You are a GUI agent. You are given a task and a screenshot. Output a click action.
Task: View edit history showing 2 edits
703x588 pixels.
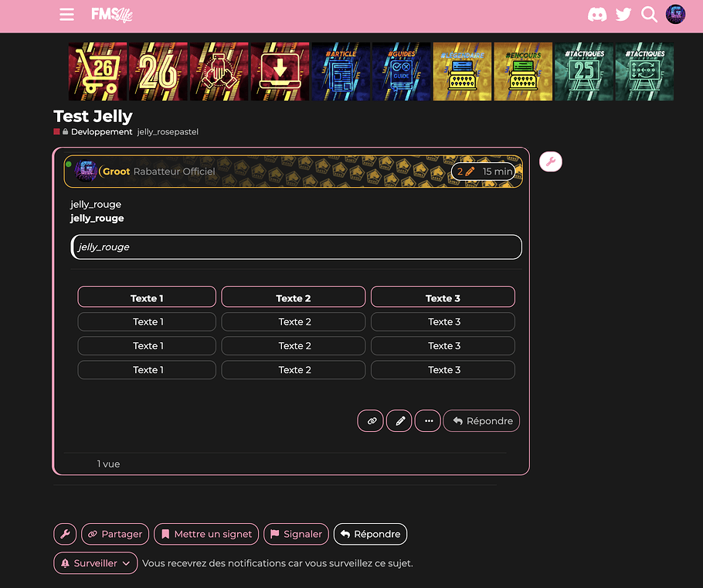(x=466, y=172)
